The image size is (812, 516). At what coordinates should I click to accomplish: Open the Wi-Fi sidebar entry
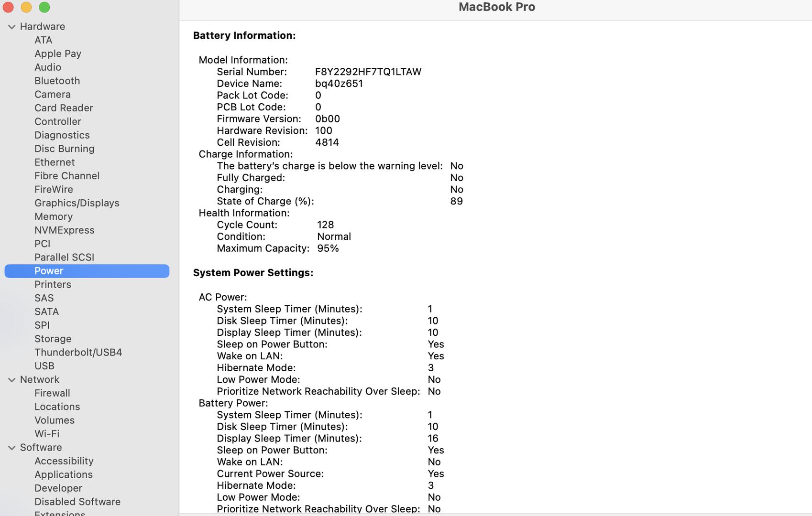coord(47,434)
